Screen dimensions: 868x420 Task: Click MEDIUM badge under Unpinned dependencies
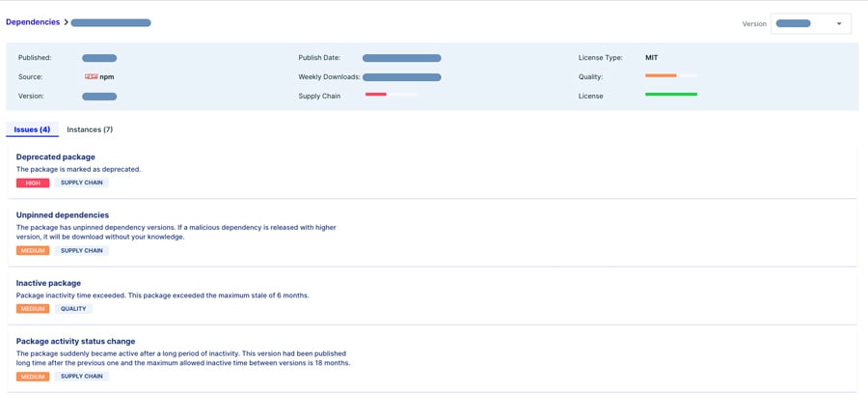[x=33, y=250]
